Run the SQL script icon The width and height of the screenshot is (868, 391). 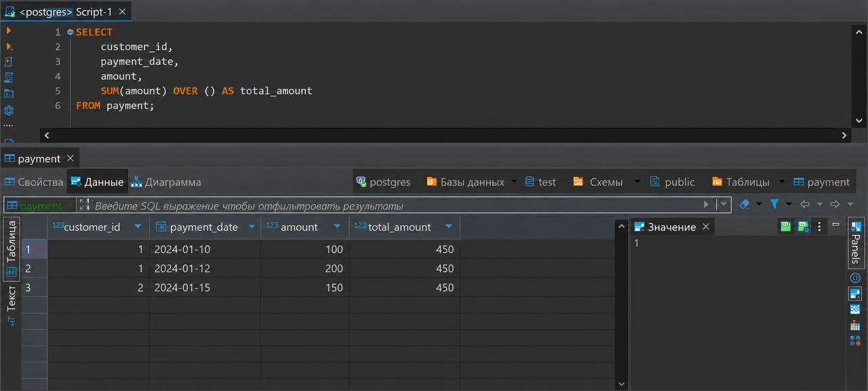(9, 62)
